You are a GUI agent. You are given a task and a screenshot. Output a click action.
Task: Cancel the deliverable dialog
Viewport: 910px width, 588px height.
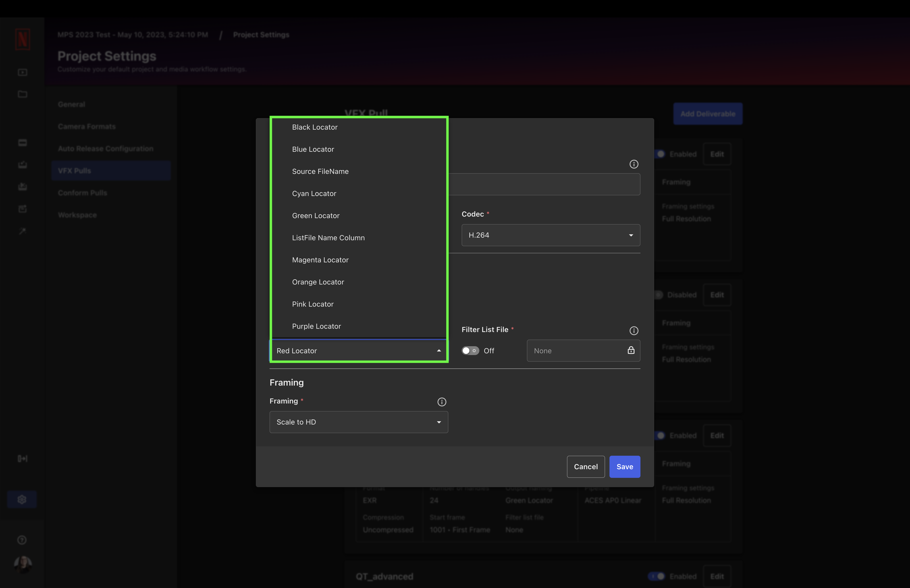coord(586,467)
